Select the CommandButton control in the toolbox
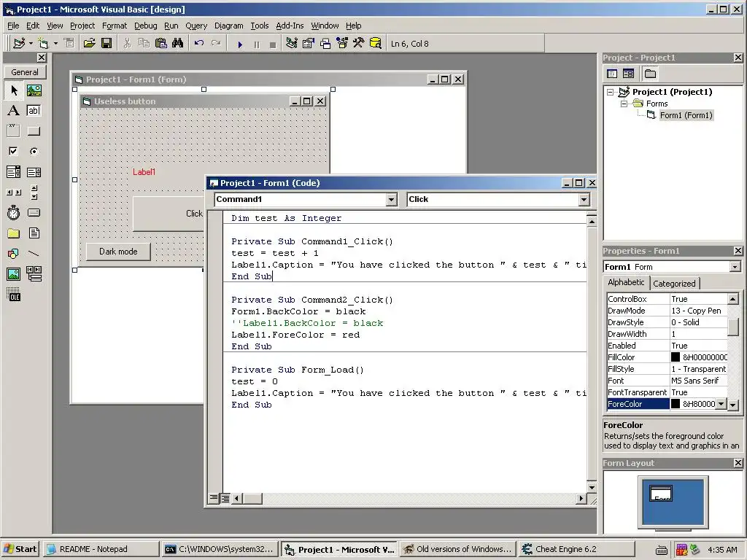 tap(34, 131)
